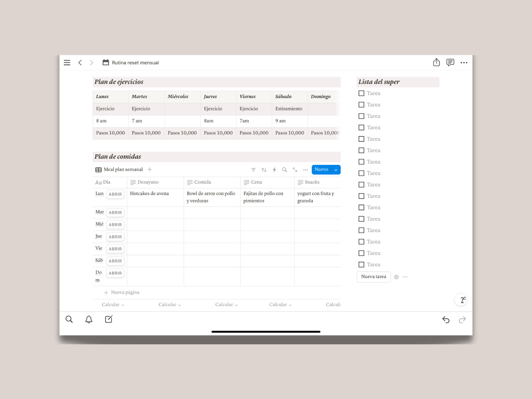Image resolution: width=532 pixels, height=399 pixels.
Task: Click the filter icon in meal plan toolbar
Action: point(253,170)
